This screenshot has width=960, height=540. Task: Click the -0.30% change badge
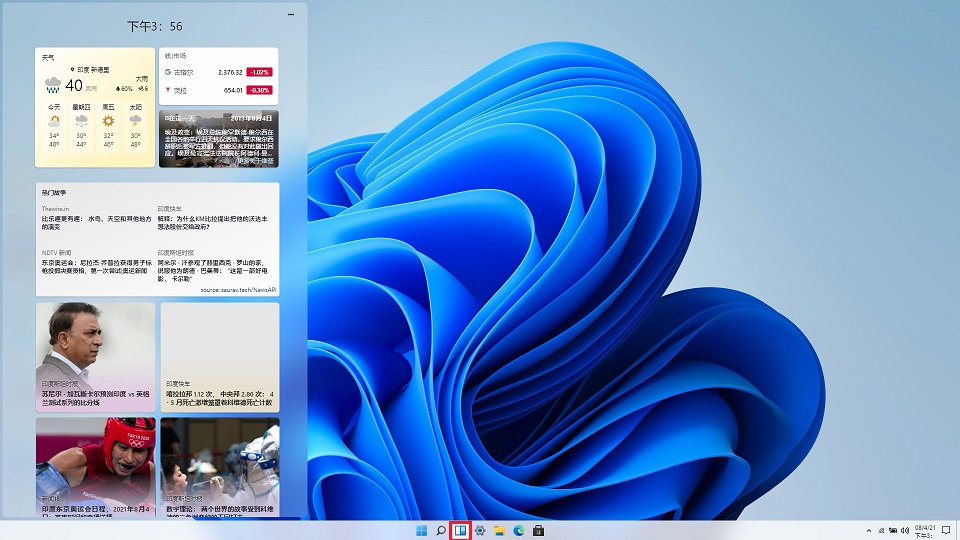click(x=260, y=90)
